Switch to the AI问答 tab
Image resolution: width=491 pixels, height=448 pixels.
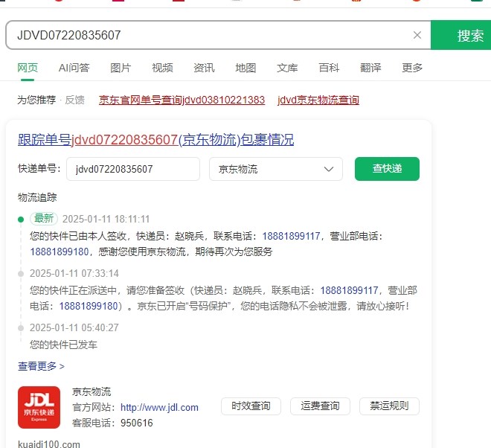[x=74, y=68]
